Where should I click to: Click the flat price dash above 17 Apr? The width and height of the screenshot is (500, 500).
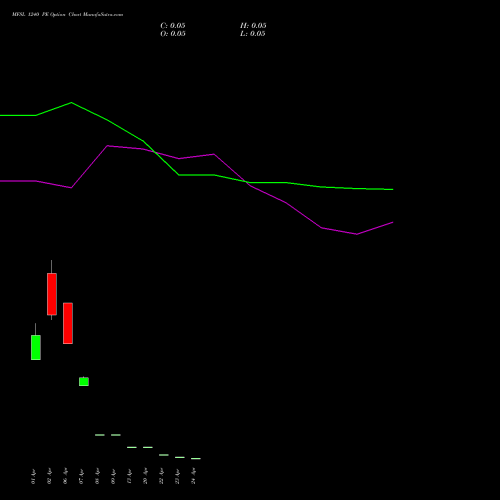point(132,447)
